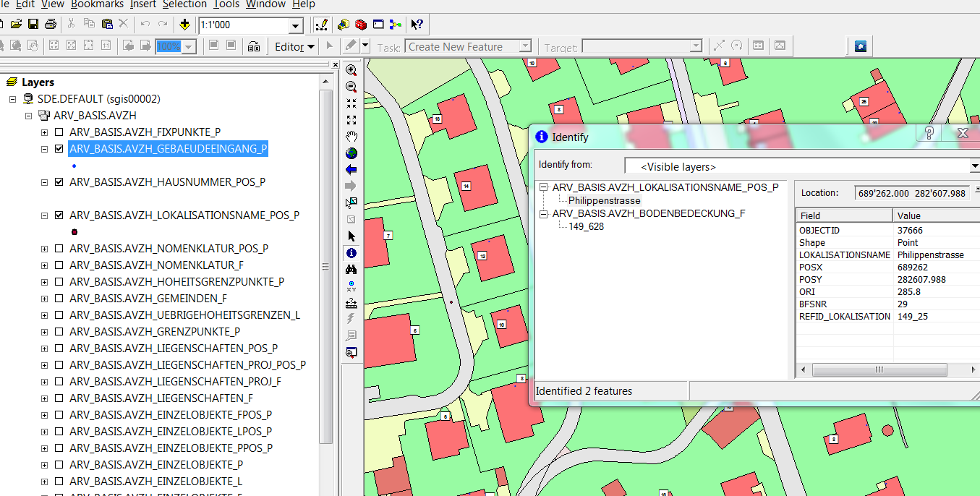Open the Selection menu
The image size is (980, 496).
point(184,4)
